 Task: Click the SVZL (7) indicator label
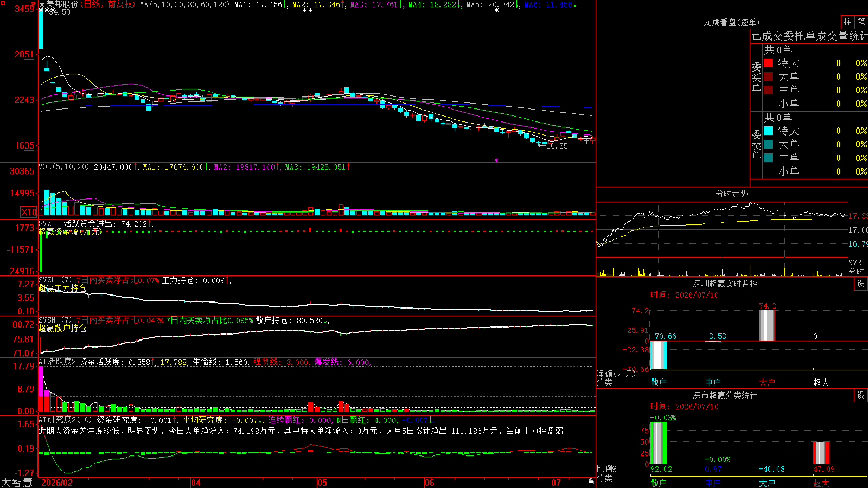(55, 280)
